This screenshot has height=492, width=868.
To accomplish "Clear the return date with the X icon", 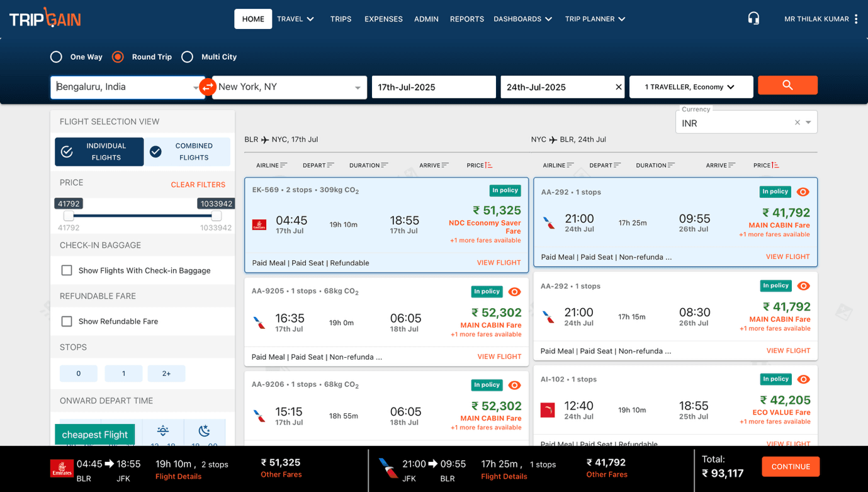I will click(x=618, y=87).
